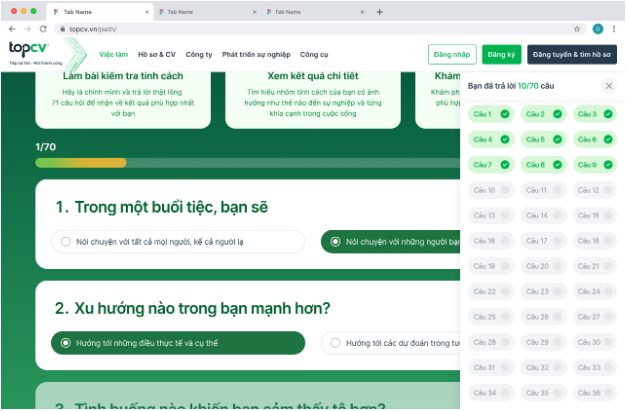Reload the page with refresh icon
Screen dimensions: 627x411
(43, 29)
